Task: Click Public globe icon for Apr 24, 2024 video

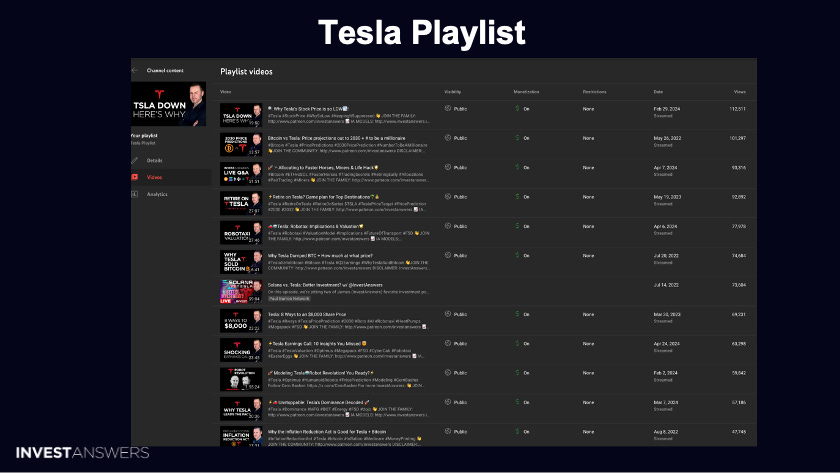Action: click(x=448, y=343)
